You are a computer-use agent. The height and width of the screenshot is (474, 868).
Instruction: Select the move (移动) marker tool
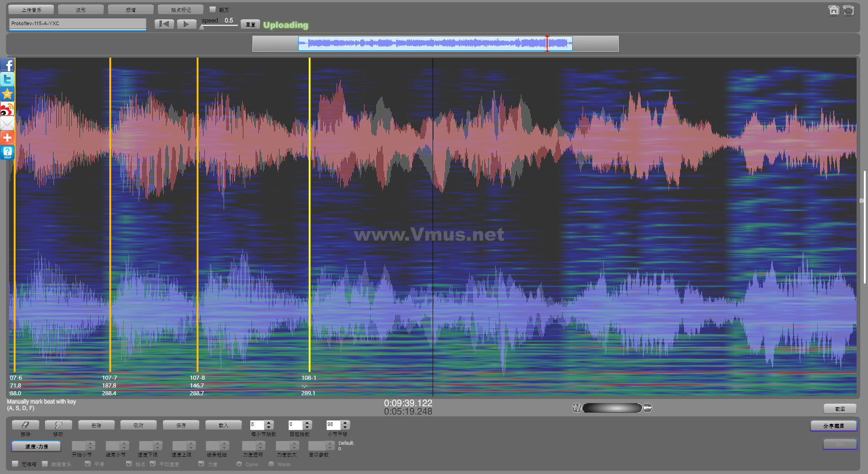tap(58, 425)
